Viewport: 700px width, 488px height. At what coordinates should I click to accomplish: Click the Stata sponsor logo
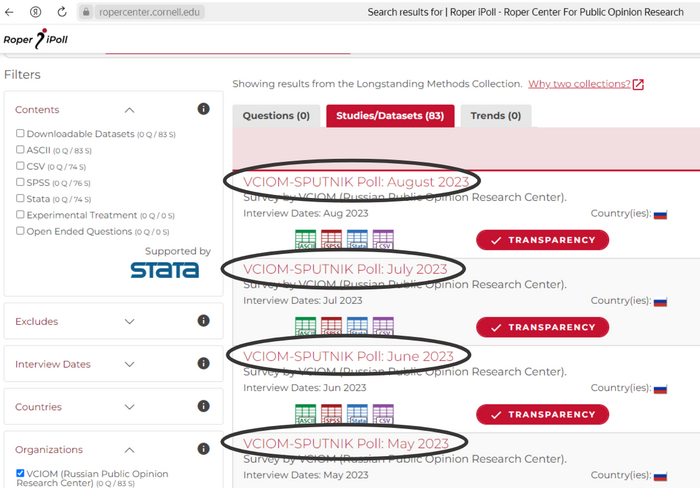point(165,270)
